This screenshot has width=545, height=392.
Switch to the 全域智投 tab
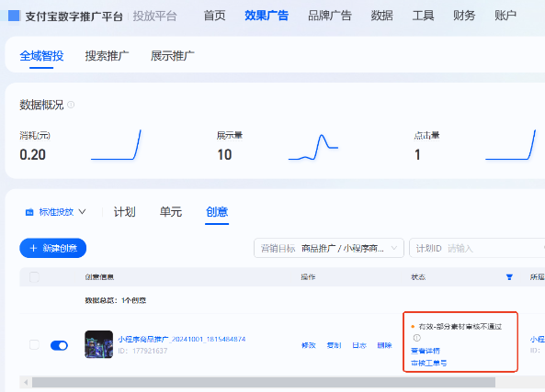tap(41, 56)
